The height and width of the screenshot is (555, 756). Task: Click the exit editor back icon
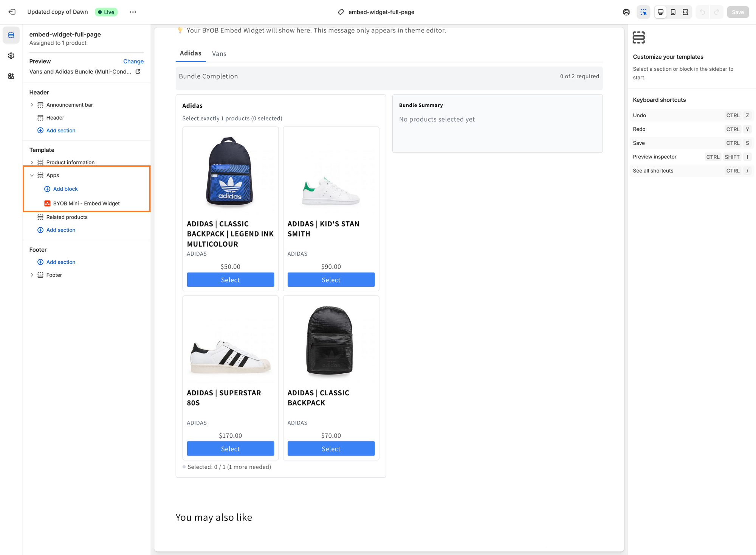click(x=12, y=12)
